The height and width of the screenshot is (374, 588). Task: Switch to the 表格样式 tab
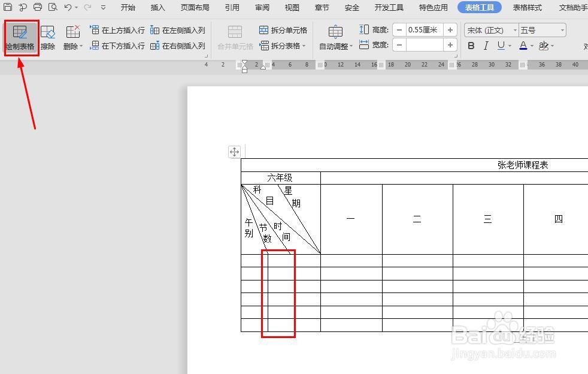[x=527, y=7]
